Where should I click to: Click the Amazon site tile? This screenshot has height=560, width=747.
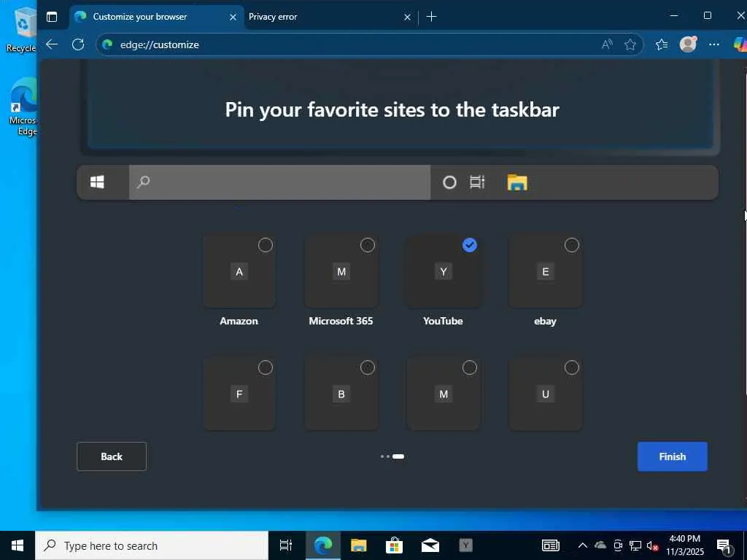pyautogui.click(x=239, y=271)
